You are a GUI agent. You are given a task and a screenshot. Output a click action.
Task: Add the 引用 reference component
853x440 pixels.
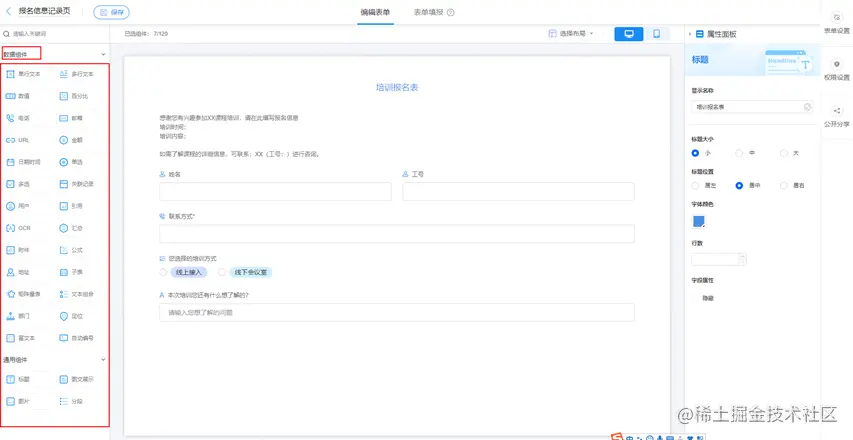[71, 206]
